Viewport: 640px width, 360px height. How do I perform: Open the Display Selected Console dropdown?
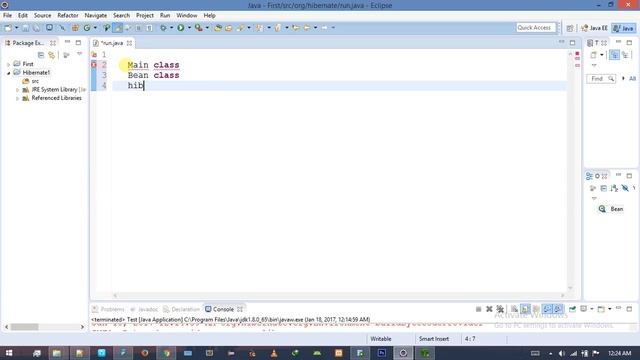[x=591, y=309]
